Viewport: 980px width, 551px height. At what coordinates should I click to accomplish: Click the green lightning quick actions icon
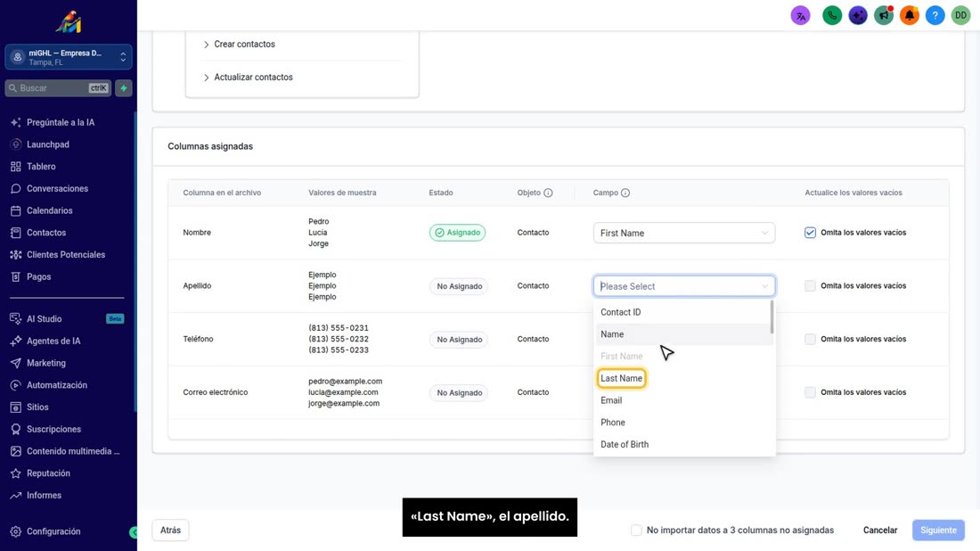(124, 88)
